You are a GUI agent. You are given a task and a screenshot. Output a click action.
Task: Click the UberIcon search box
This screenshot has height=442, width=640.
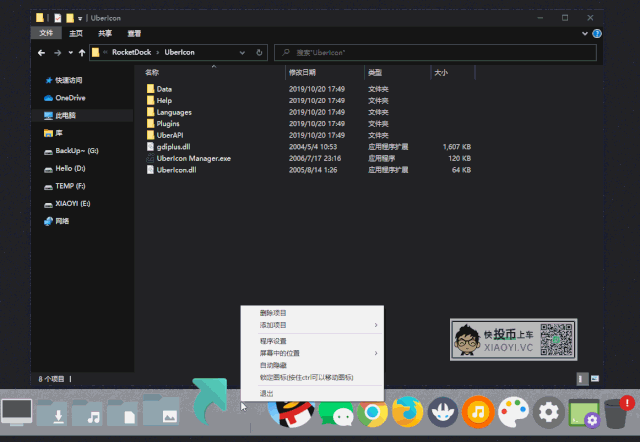point(435,52)
